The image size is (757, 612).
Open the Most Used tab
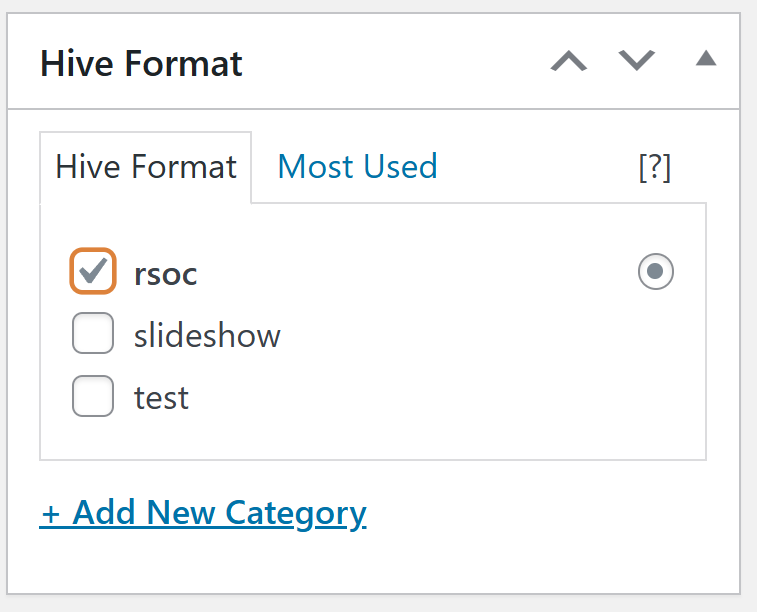pyautogui.click(x=357, y=166)
